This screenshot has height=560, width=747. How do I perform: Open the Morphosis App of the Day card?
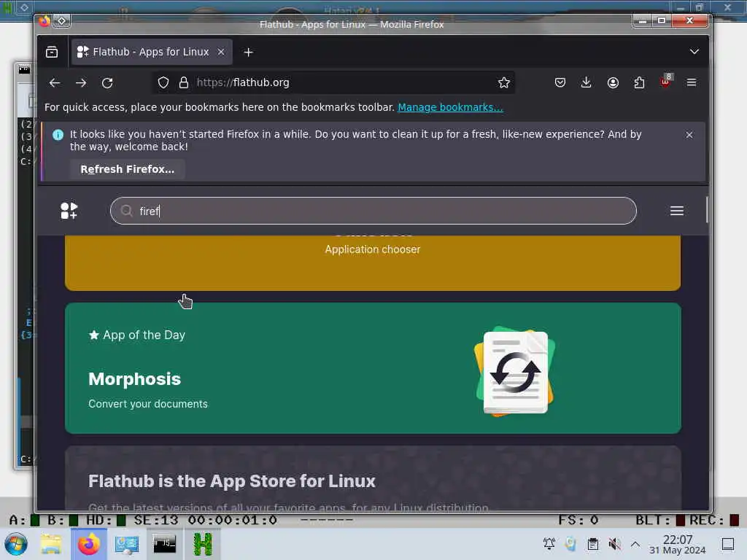[373, 368]
